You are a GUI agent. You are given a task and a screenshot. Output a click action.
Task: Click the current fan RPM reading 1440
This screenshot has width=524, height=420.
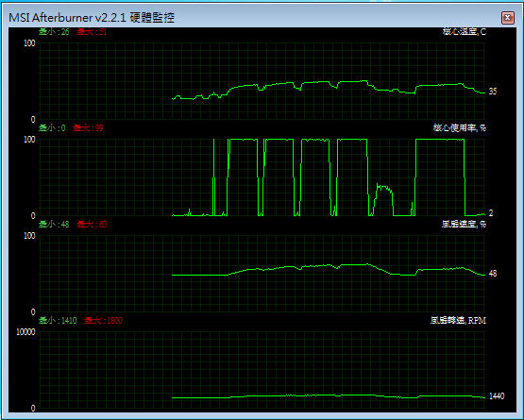click(497, 396)
